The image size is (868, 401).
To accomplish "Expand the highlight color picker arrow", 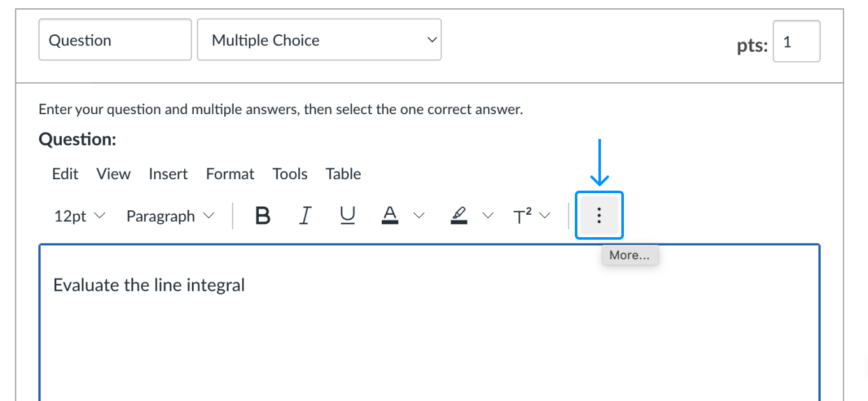I will coord(488,216).
